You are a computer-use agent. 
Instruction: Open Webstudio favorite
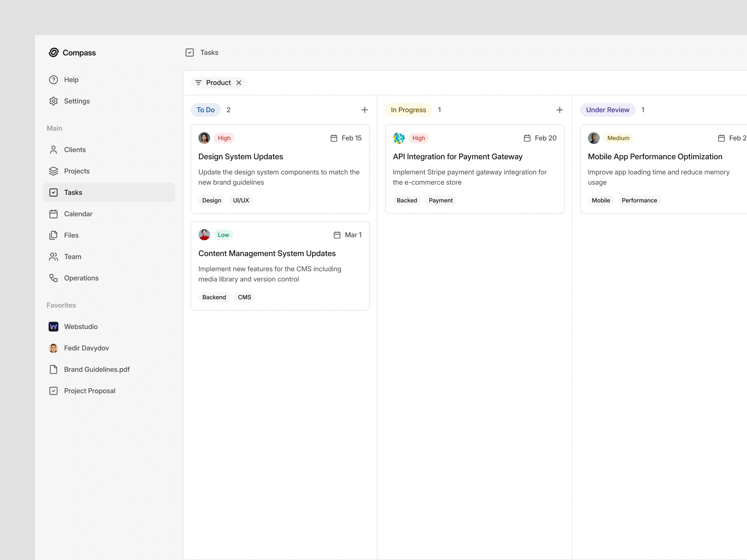pyautogui.click(x=81, y=327)
